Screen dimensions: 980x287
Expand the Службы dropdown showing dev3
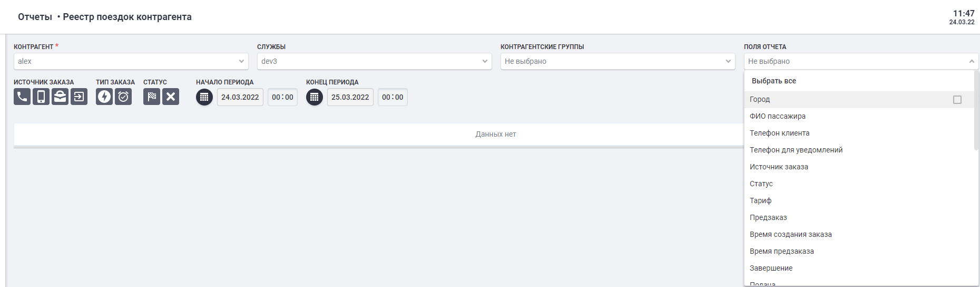pyautogui.click(x=374, y=61)
